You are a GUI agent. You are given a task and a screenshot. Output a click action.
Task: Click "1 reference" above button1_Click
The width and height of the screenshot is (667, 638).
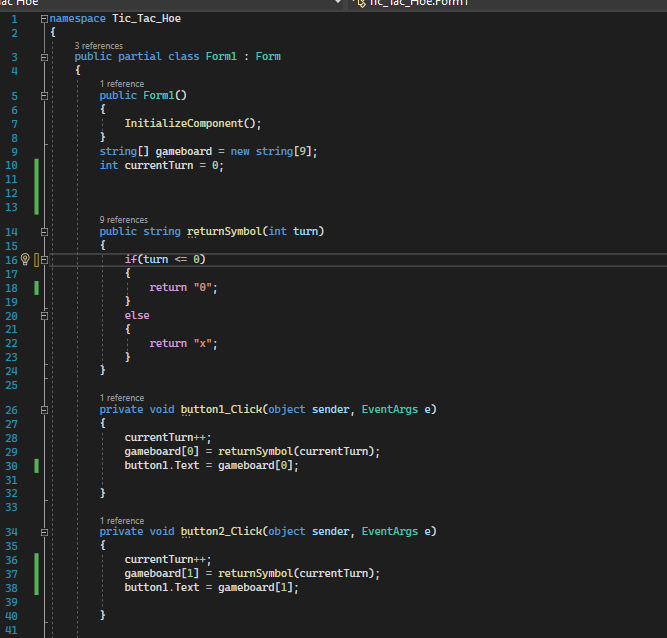(x=121, y=397)
